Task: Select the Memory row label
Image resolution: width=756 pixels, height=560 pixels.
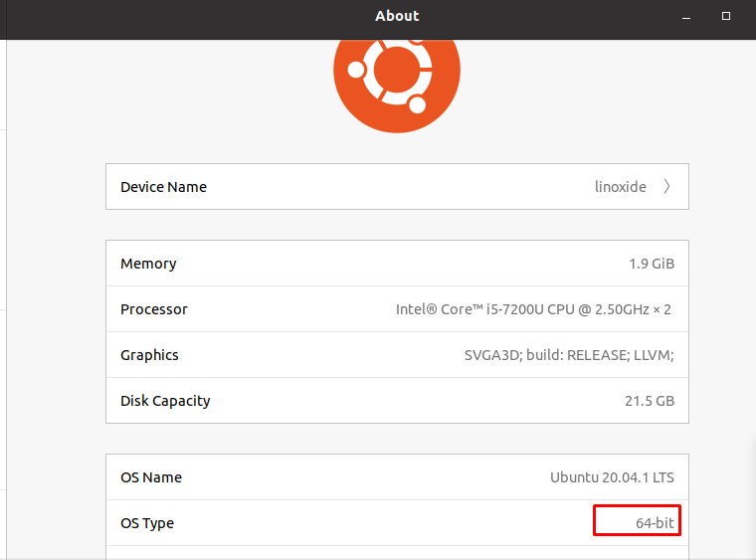Action: (148, 264)
